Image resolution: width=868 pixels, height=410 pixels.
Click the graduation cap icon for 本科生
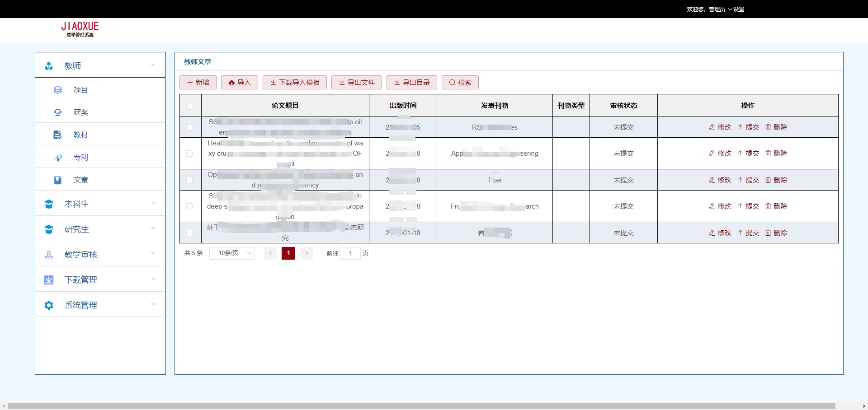pos(49,204)
